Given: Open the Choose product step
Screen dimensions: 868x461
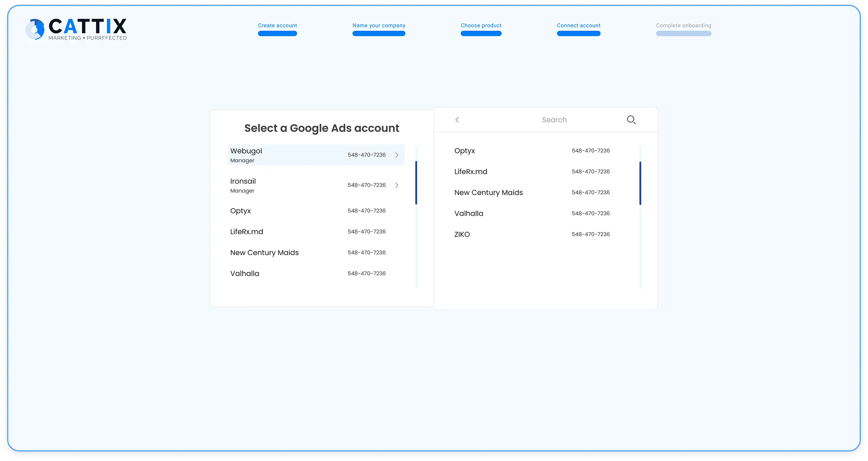Looking at the screenshot, I should 481,25.
